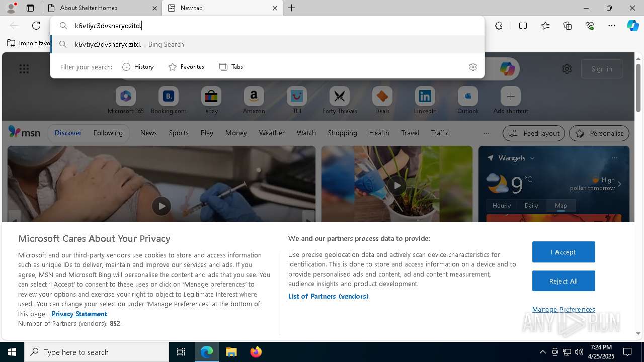Open weather card options ellipsis
Screen dimensions: 644x362
pos(614,158)
